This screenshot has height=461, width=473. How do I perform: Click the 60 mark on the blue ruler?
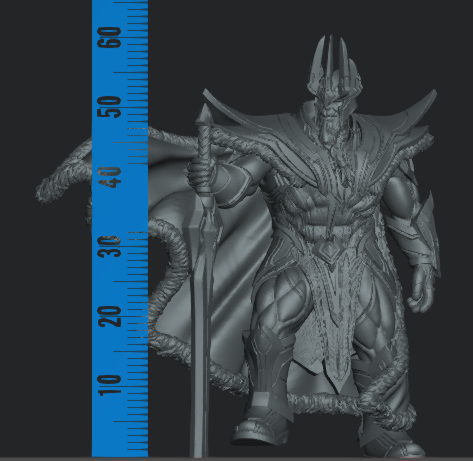point(109,37)
